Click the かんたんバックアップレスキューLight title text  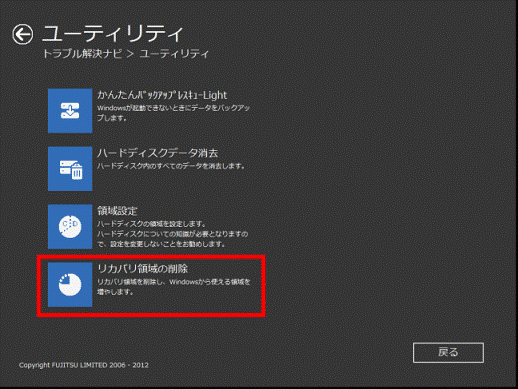click(x=162, y=95)
